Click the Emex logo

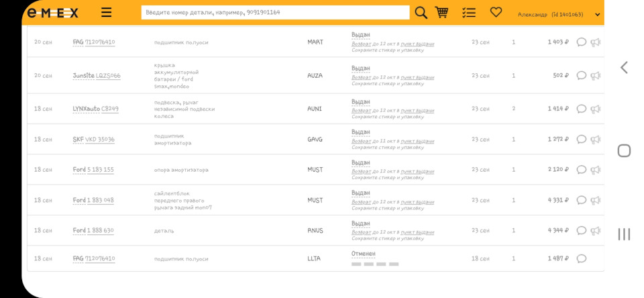[x=53, y=13]
